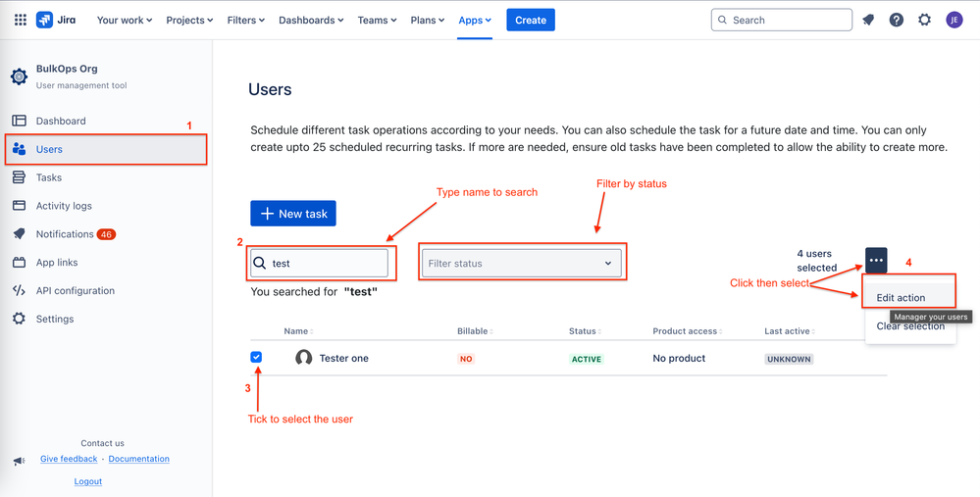Click the feedback megaphone icon in sidebar
The height and width of the screenshot is (497, 980).
coord(20,461)
